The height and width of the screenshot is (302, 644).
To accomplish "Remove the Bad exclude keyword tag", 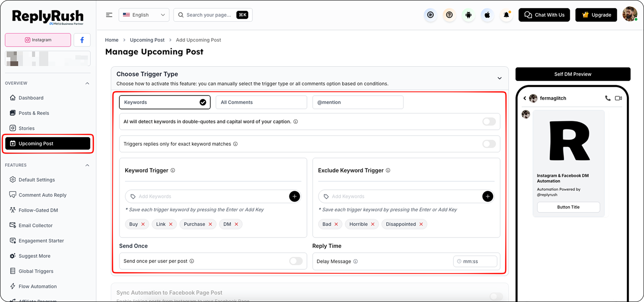I will click(x=336, y=224).
